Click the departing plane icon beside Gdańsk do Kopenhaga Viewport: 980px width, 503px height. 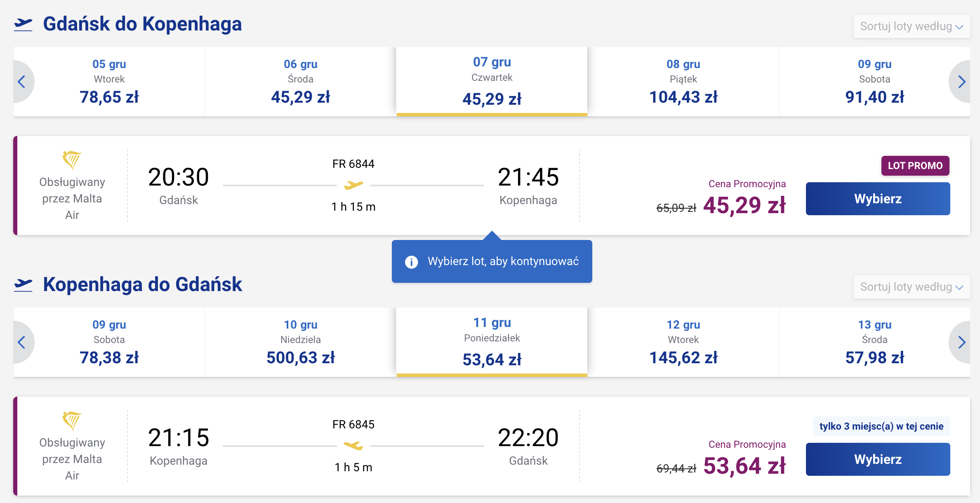[23, 24]
